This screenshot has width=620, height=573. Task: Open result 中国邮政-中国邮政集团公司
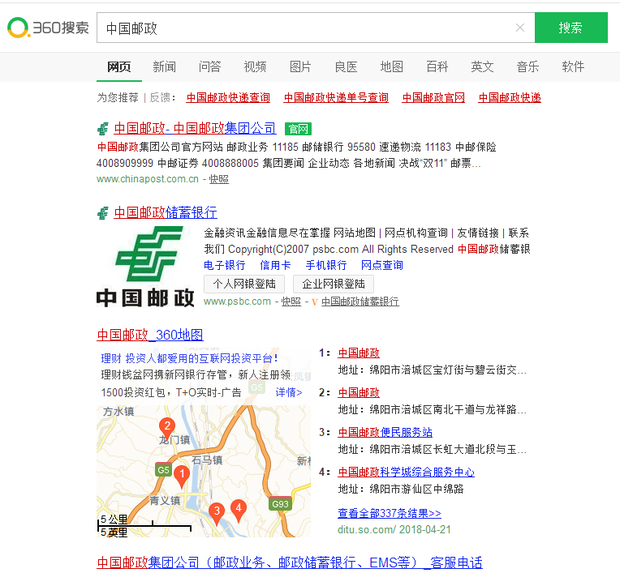(x=195, y=129)
